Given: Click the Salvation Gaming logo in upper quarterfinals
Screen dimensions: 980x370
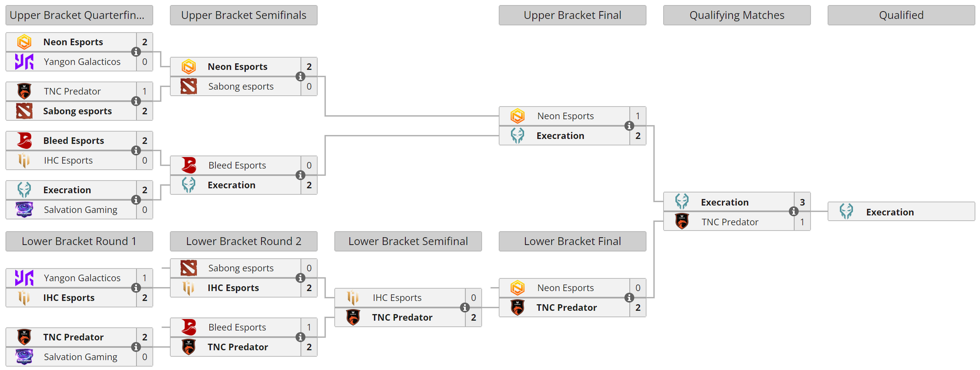Looking at the screenshot, I should 24,210.
